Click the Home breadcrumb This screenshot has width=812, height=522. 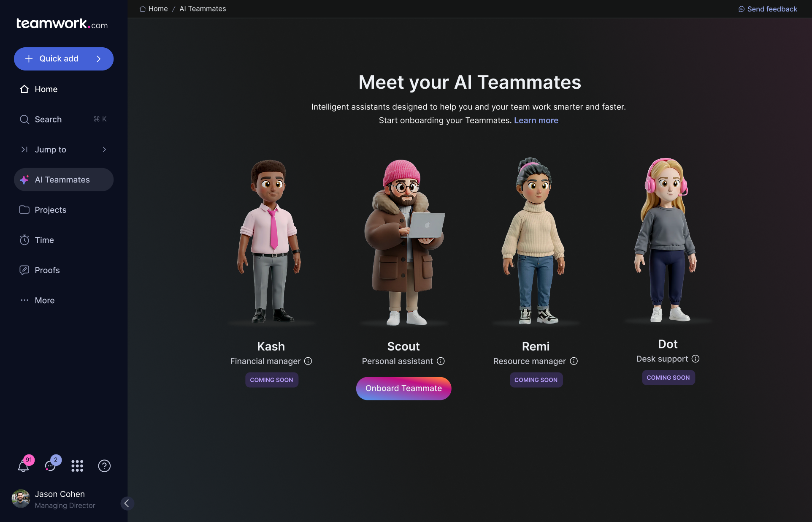pos(157,9)
